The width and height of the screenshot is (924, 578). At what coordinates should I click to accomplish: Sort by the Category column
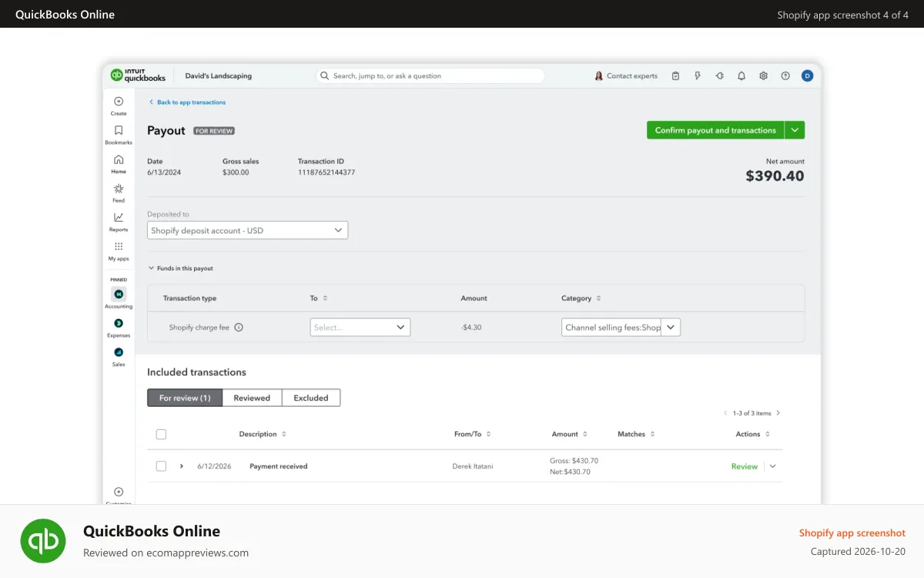[x=581, y=298]
